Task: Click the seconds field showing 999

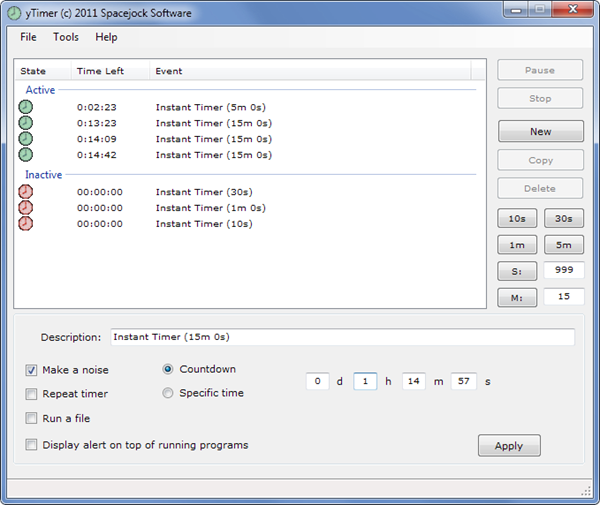Action: 564,270
